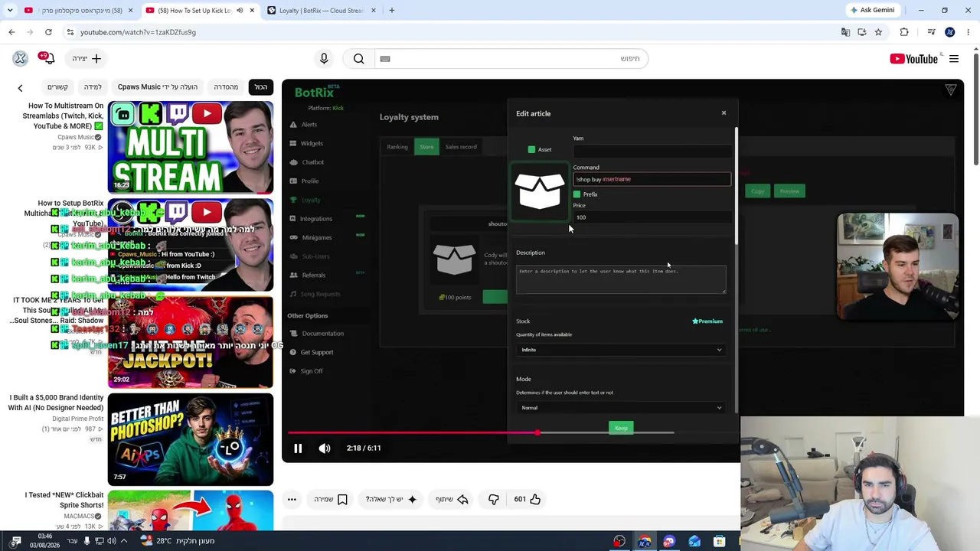The height and width of the screenshot is (551, 980).
Task: Reload the current YouTube page
Action: coord(48,32)
